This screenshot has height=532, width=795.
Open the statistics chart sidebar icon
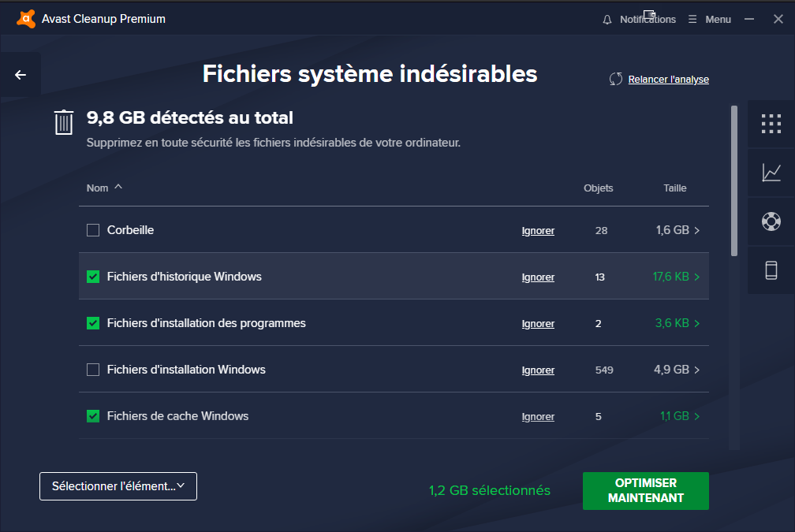click(x=771, y=173)
